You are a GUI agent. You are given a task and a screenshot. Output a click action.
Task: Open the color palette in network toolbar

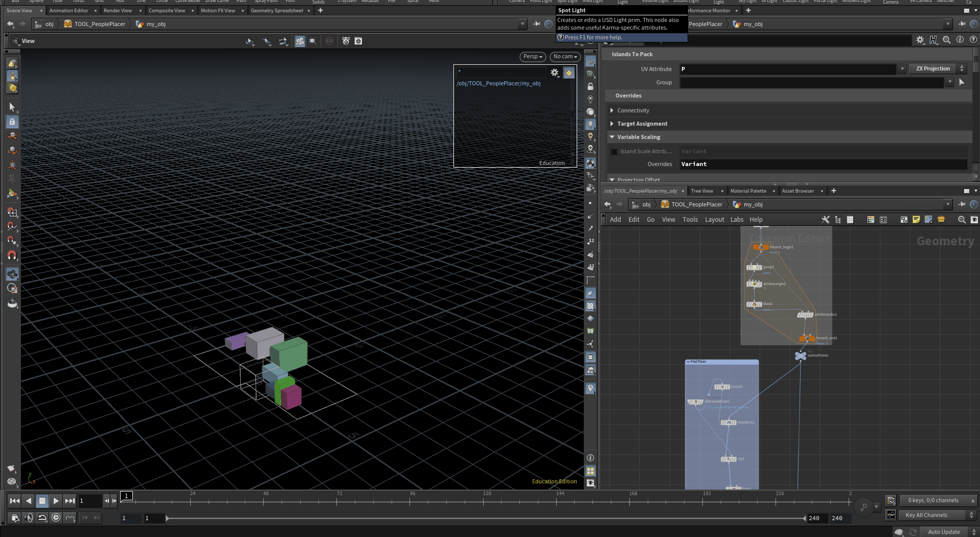[870, 220]
